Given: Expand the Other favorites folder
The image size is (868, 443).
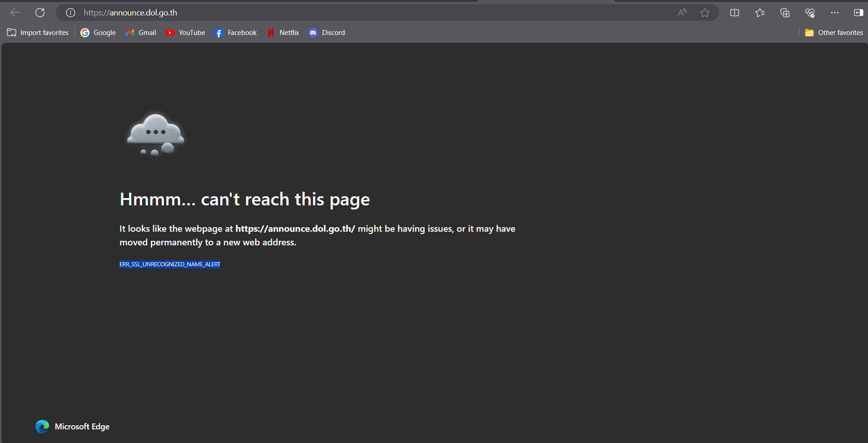Looking at the screenshot, I should click(834, 33).
